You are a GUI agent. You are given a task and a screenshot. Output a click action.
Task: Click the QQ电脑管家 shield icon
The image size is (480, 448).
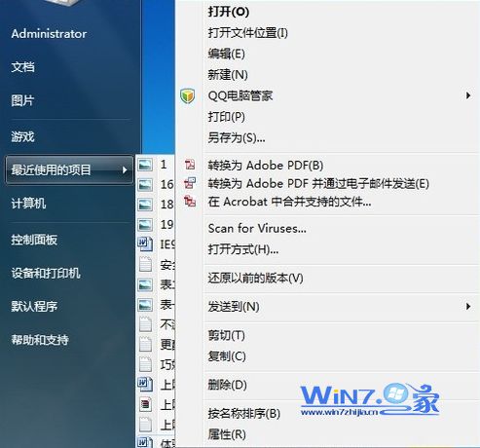pos(188,95)
